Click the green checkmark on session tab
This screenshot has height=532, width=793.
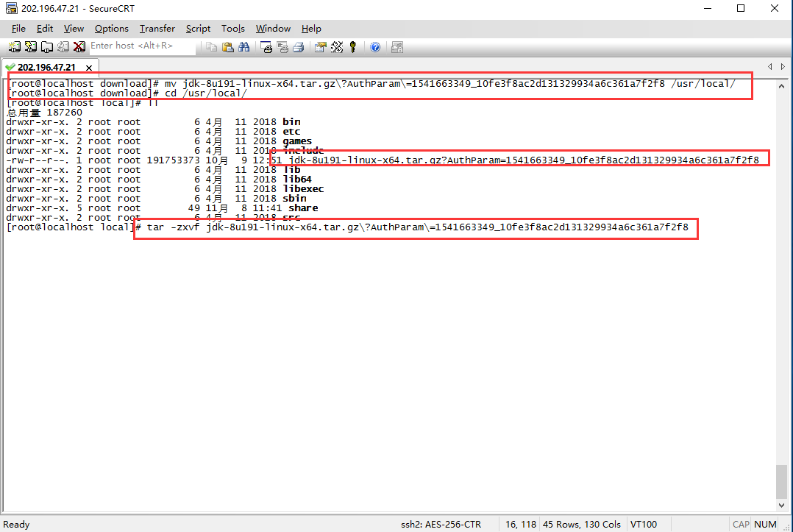pyautogui.click(x=10, y=67)
